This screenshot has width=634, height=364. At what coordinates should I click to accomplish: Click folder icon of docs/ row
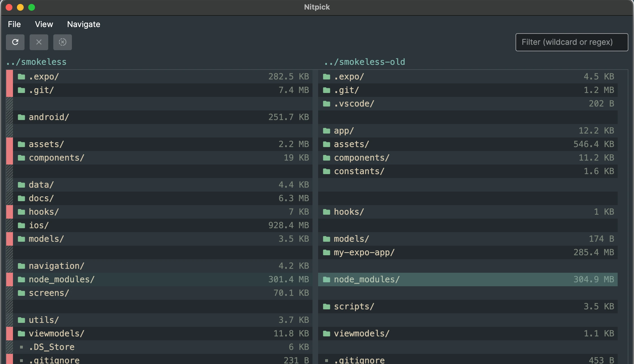tap(21, 198)
